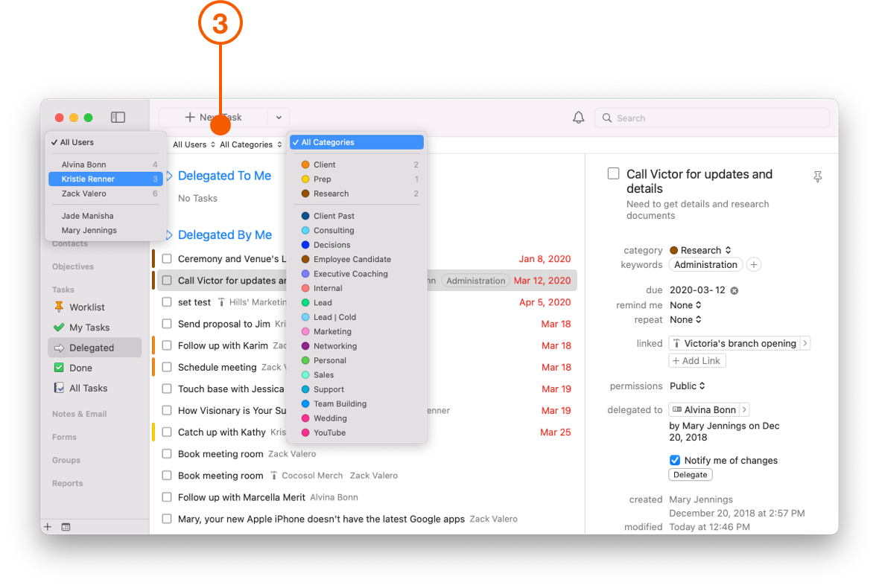Collapse the Delegated To Me section
This screenshot has width=879, height=588.
[x=171, y=175]
